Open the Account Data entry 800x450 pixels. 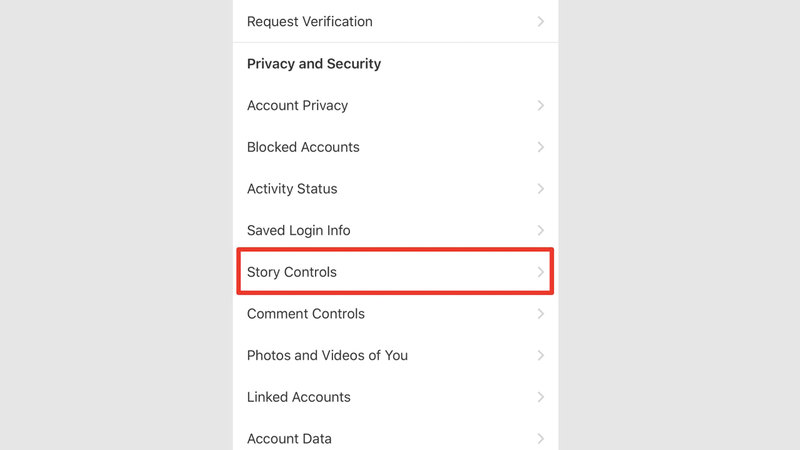pyautogui.click(x=289, y=438)
